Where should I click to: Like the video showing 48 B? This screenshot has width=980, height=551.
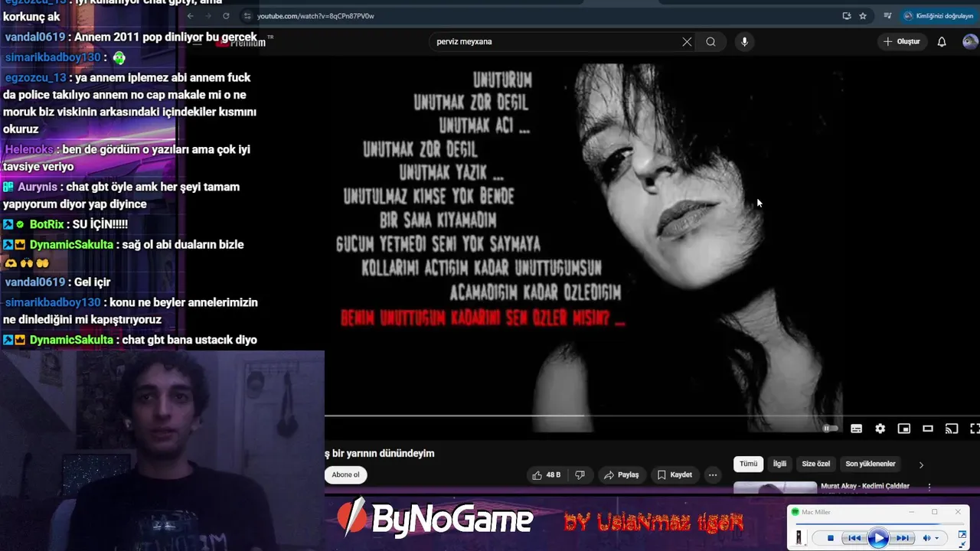pos(547,475)
